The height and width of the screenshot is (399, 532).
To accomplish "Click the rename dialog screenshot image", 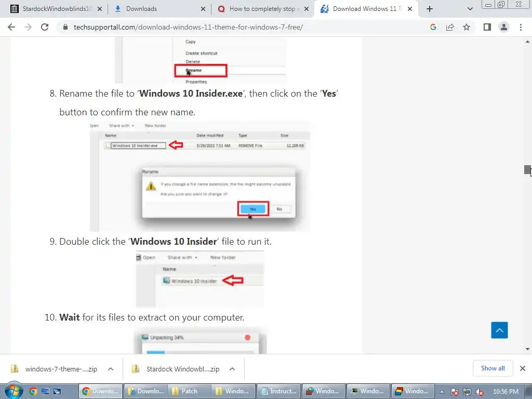I will [200, 177].
